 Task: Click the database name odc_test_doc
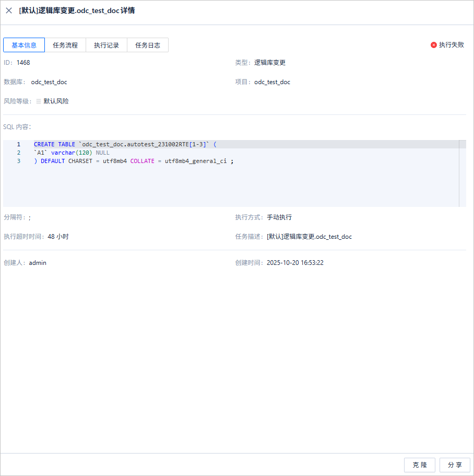coord(49,82)
